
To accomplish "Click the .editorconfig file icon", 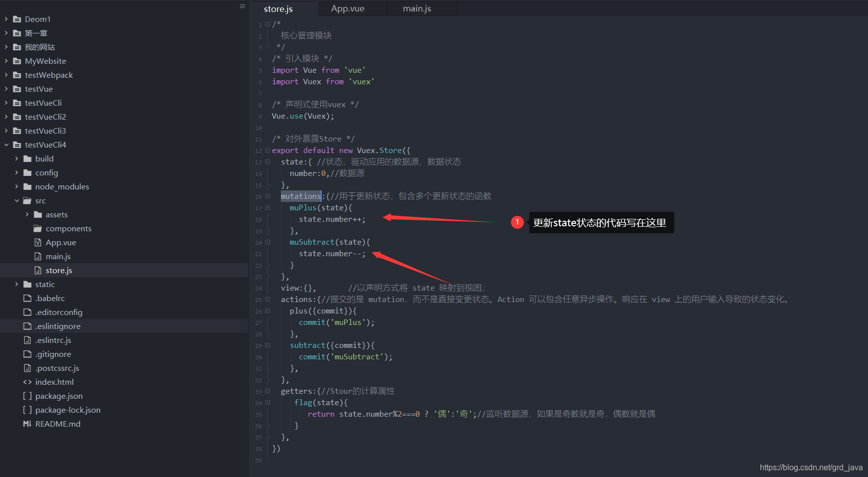I will coord(27,312).
